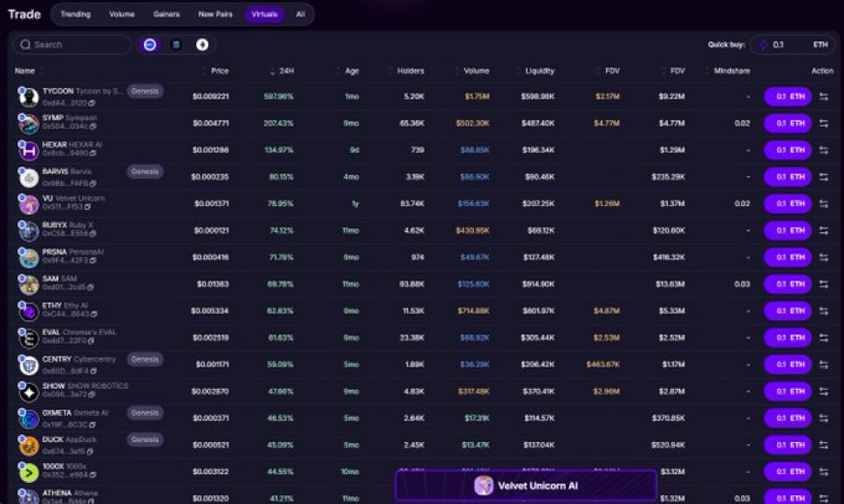Filter tokens by Solana chain icon
Viewport: 844px width, 504px height.
point(176,44)
